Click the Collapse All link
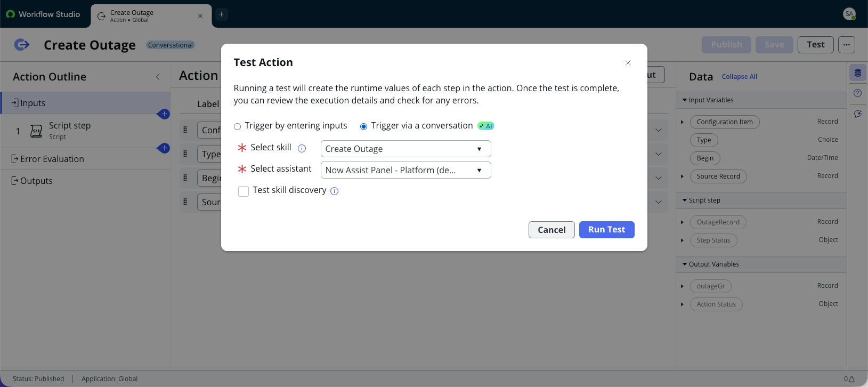The width and height of the screenshot is (868, 387). pos(739,77)
